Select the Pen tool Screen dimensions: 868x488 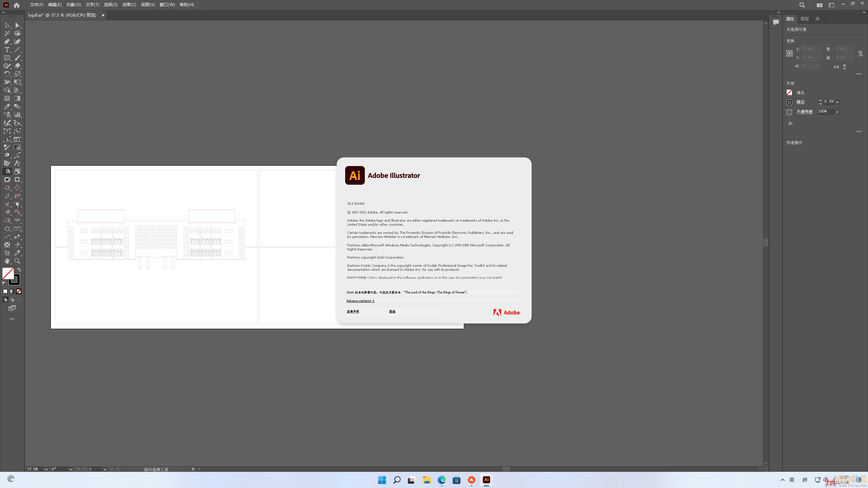tap(7, 42)
